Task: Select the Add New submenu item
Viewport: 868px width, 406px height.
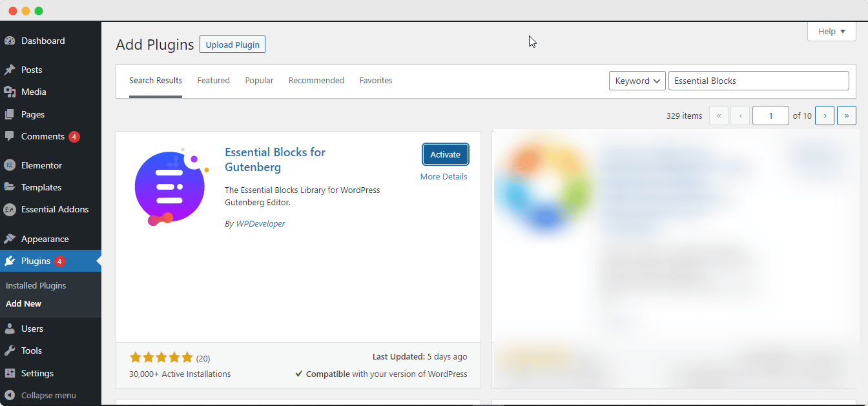Action: point(24,303)
